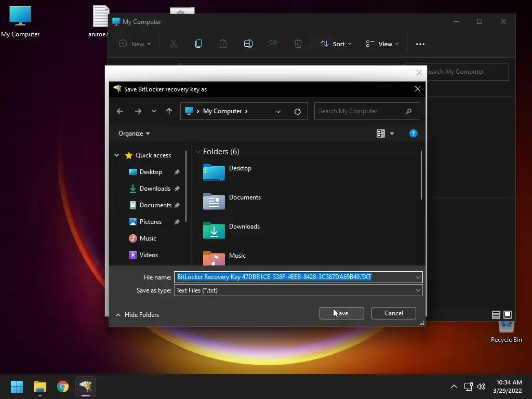Click the pin icon beside Downloads
532x399 pixels.
(x=177, y=189)
